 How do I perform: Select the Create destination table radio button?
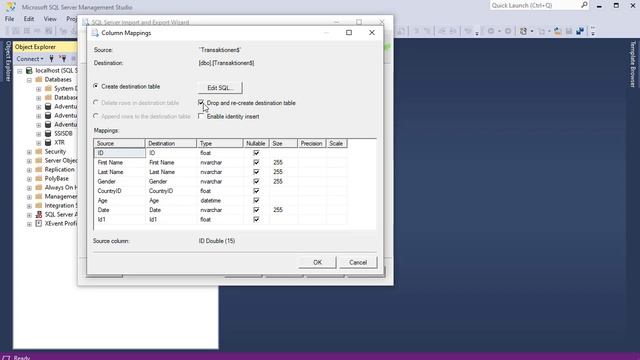point(96,86)
